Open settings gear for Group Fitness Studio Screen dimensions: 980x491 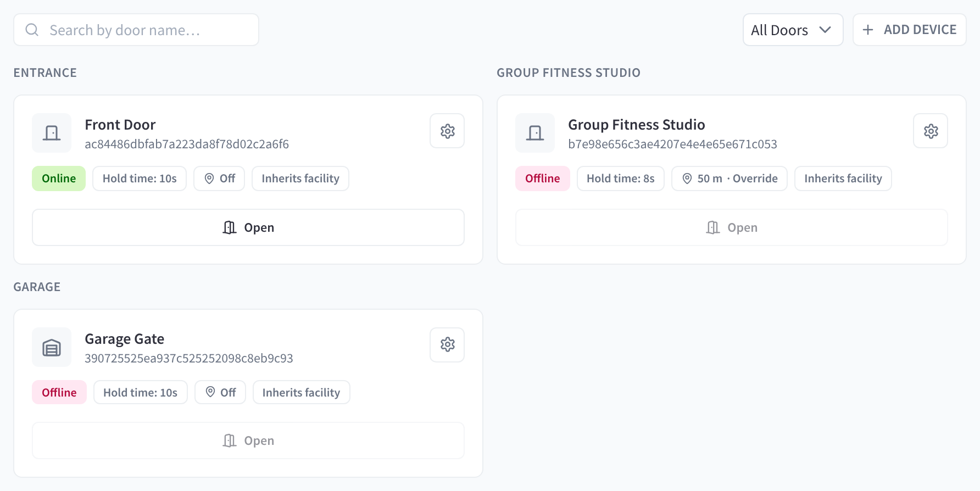[931, 131]
